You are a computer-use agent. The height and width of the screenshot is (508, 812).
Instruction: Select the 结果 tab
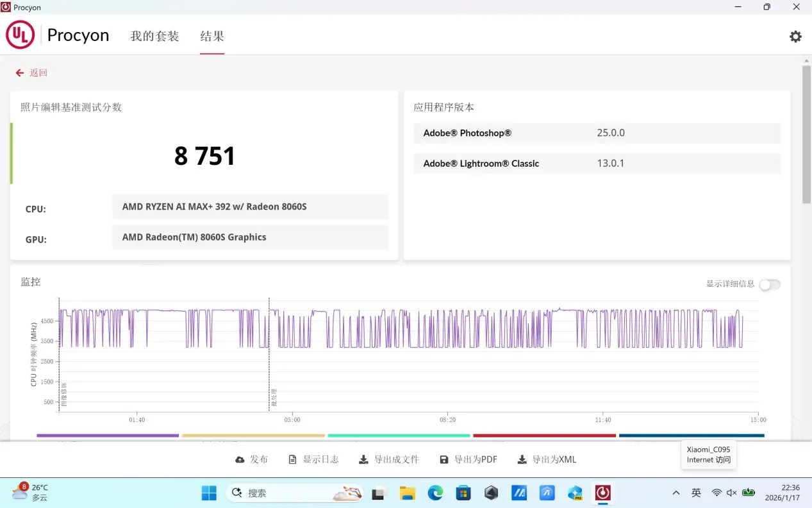click(x=212, y=37)
